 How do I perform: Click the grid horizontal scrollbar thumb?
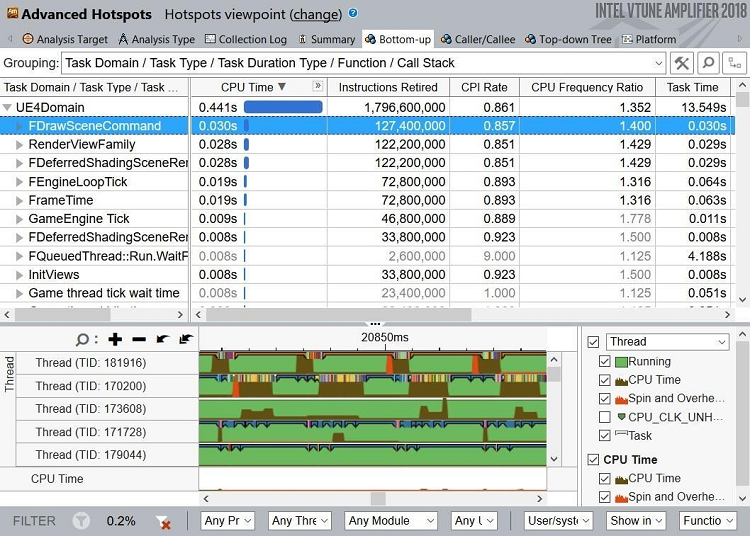[x=339, y=315]
